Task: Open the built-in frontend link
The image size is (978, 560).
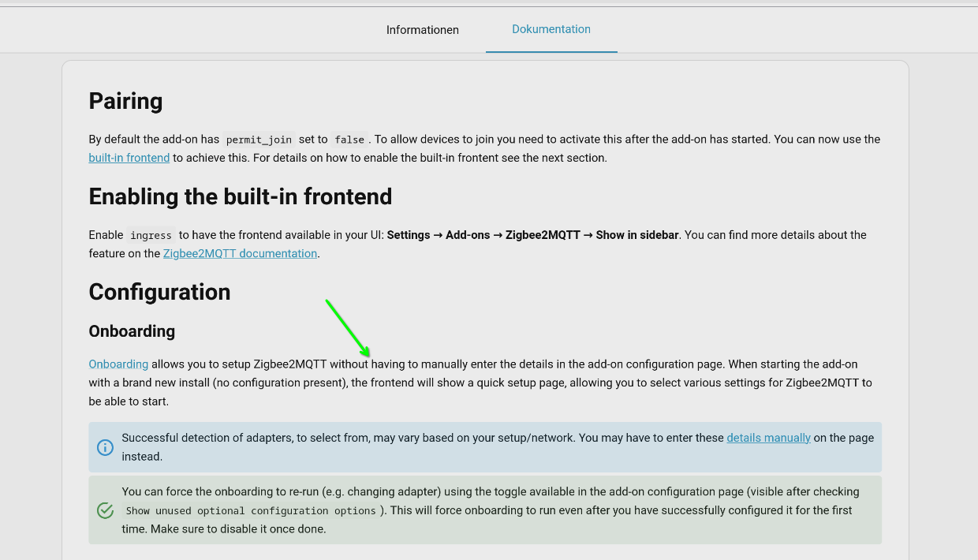Action: pos(129,158)
